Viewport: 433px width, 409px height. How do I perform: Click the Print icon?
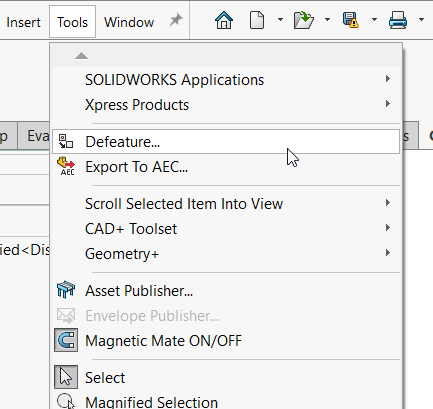(x=398, y=20)
